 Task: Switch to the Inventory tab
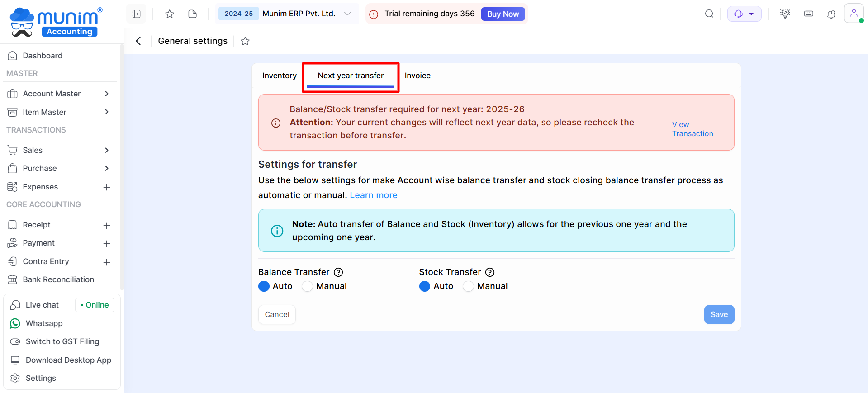coord(280,76)
